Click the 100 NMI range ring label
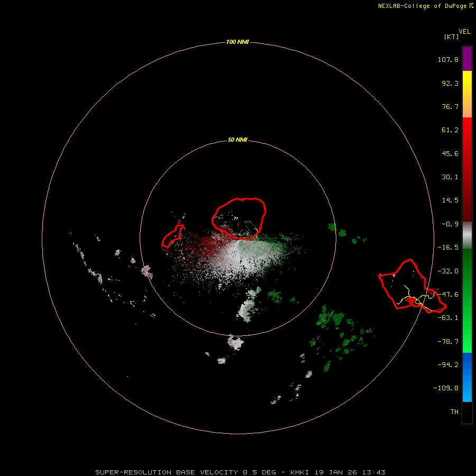476x476 pixels. click(x=237, y=42)
